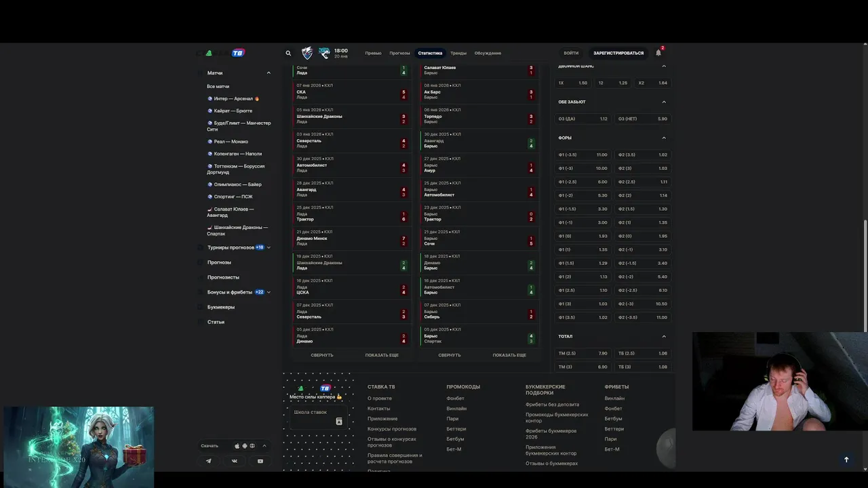
Task: Select the 1X 1.50 double chance odds
Action: point(573,83)
